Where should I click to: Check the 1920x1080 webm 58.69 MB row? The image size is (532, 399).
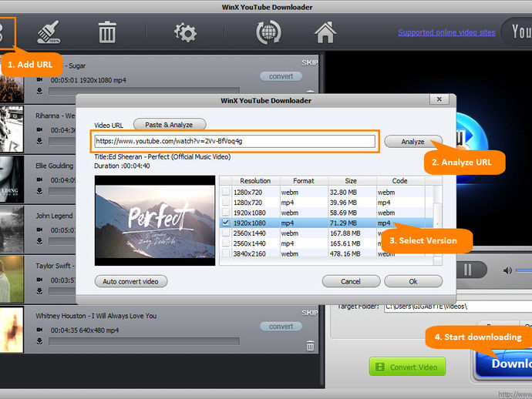pos(226,213)
